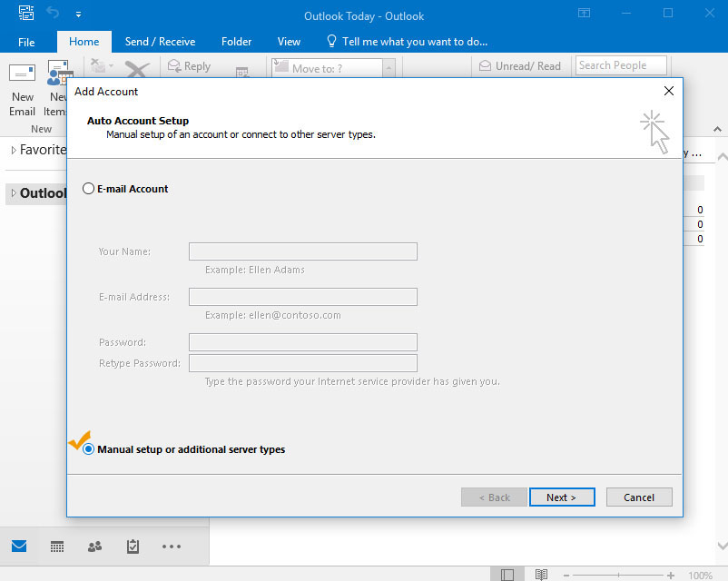
Task: Click the Move to: ? quick step
Action: pos(328,68)
